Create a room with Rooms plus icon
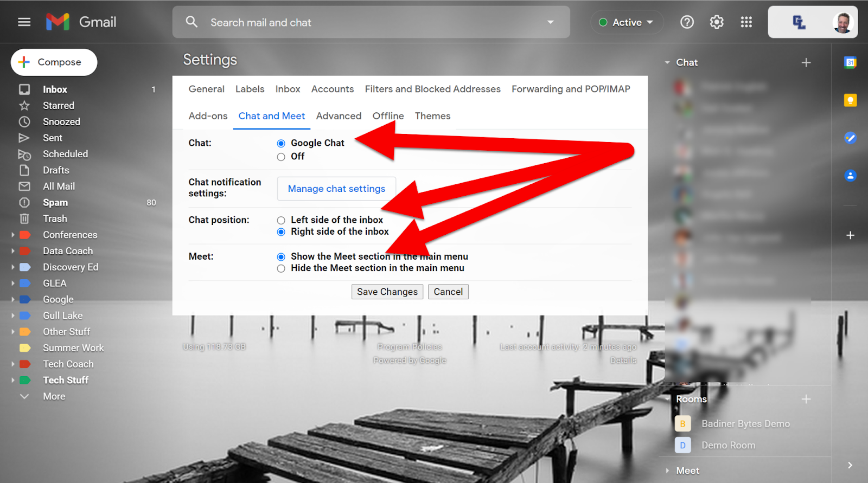868x483 pixels. click(x=806, y=400)
